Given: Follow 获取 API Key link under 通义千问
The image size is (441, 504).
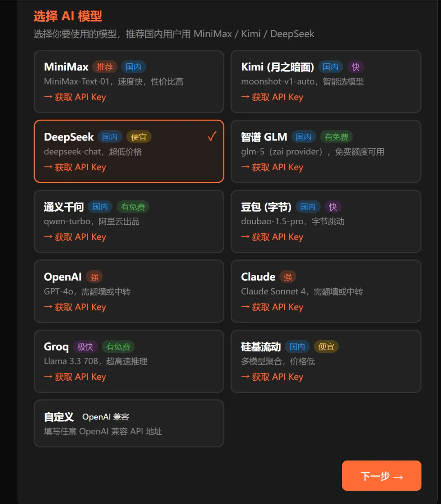Looking at the screenshot, I should [75, 237].
